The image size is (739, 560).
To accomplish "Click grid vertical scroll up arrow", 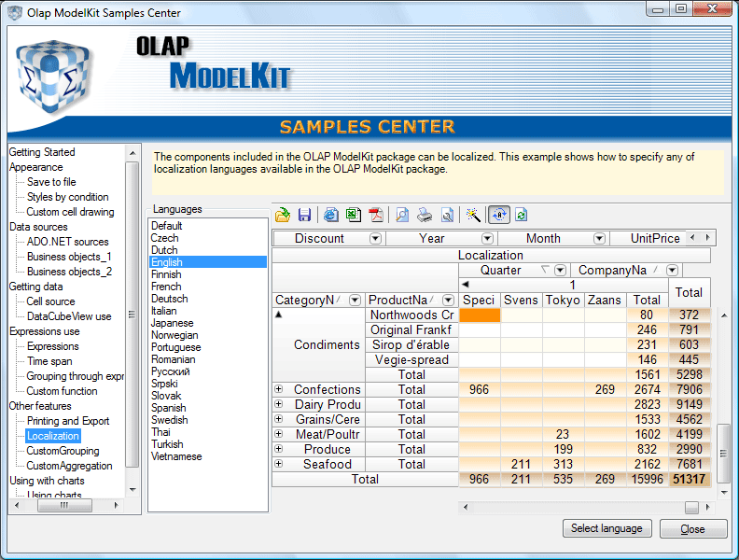I will click(x=724, y=315).
